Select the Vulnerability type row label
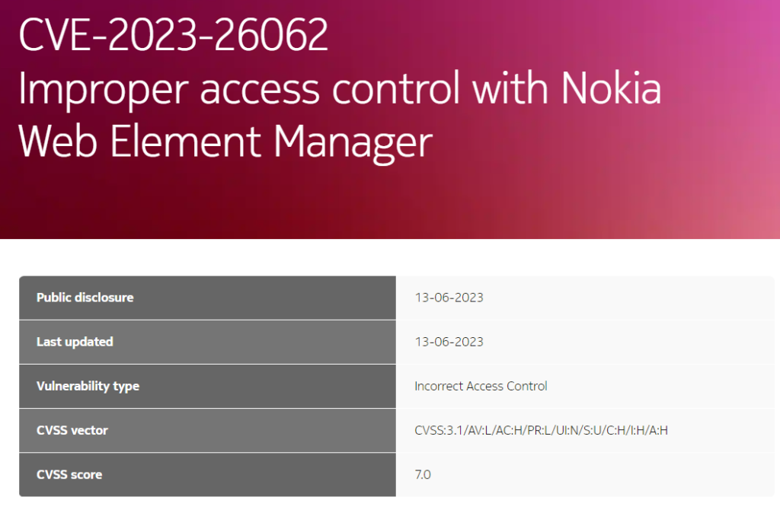780x532 pixels. [x=88, y=386]
